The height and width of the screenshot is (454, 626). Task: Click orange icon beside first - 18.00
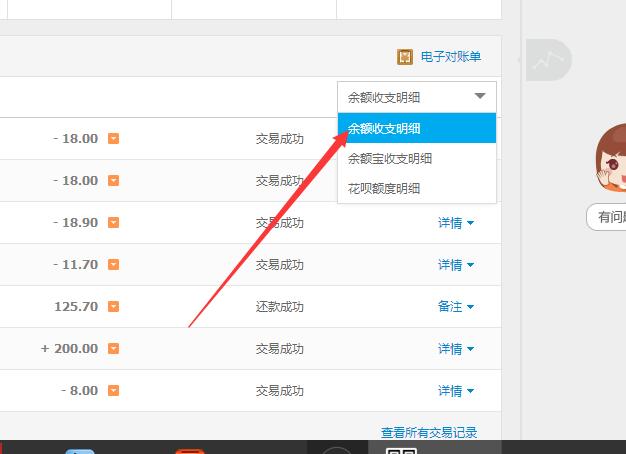coord(113,139)
